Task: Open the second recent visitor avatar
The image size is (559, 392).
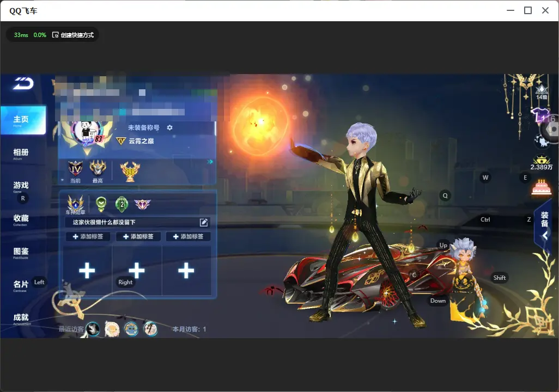Action: pyautogui.click(x=112, y=329)
